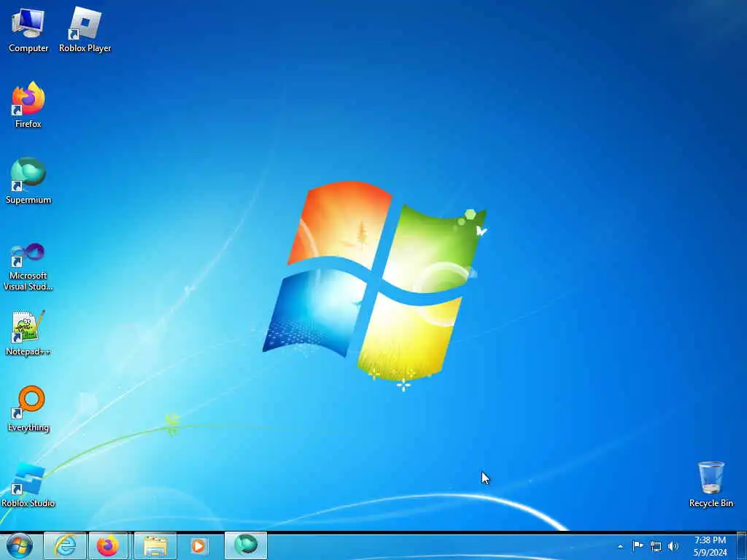The image size is (747, 560).
Task: Launch Firefox from the taskbar
Action: click(108, 545)
